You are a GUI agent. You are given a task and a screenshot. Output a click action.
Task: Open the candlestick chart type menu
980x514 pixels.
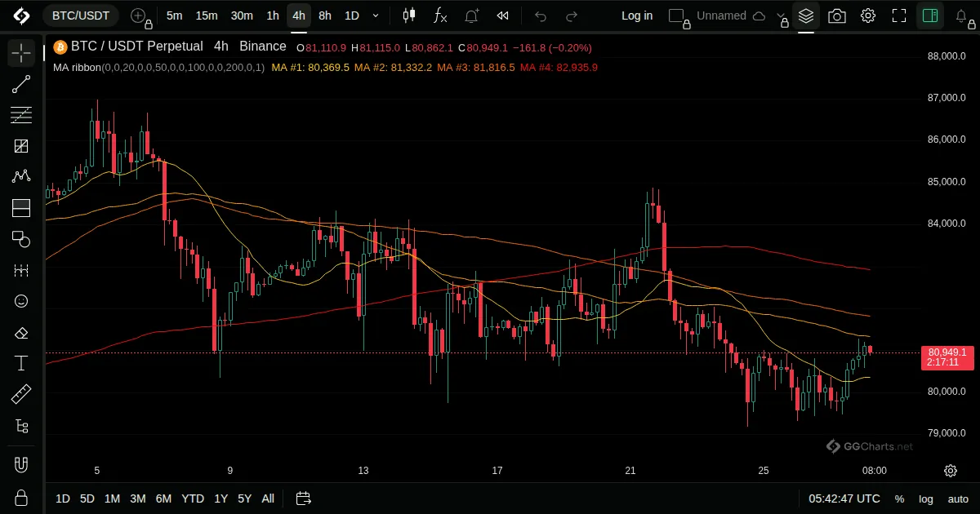[x=409, y=16]
